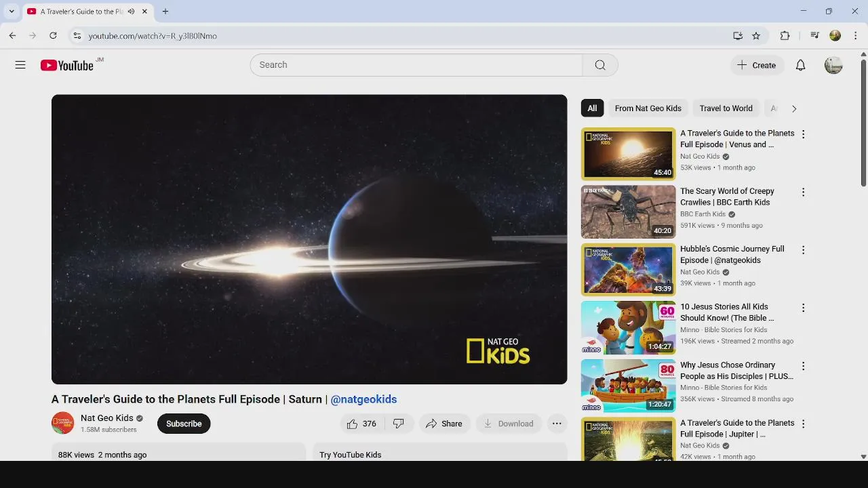Click the Saturn video player

(x=309, y=239)
